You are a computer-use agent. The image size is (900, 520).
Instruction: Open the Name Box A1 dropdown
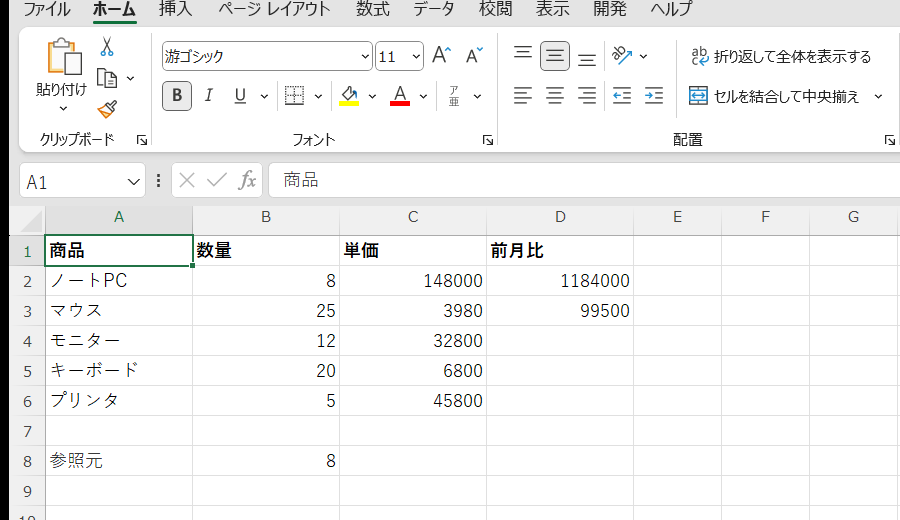pos(133,182)
